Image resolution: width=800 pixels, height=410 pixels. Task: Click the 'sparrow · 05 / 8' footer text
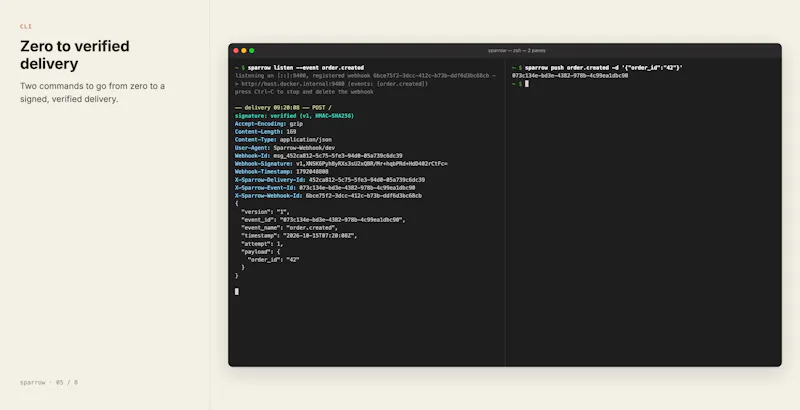tap(49, 382)
